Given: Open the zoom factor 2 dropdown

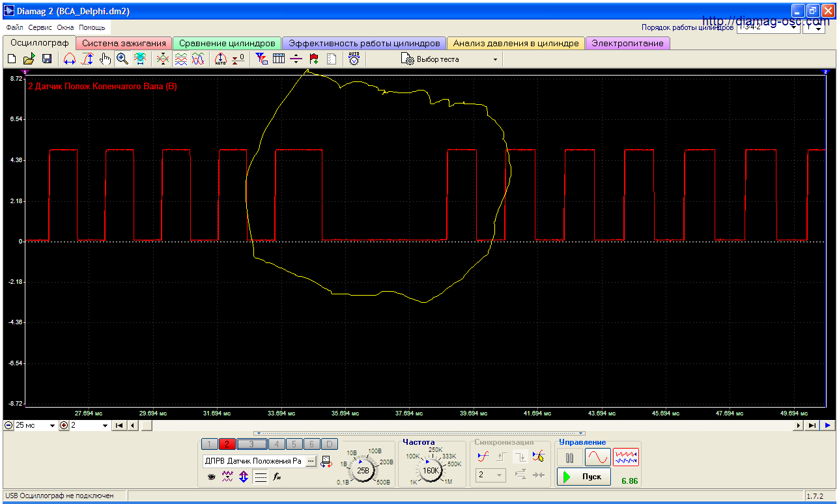Looking at the screenshot, I should 90,425.
